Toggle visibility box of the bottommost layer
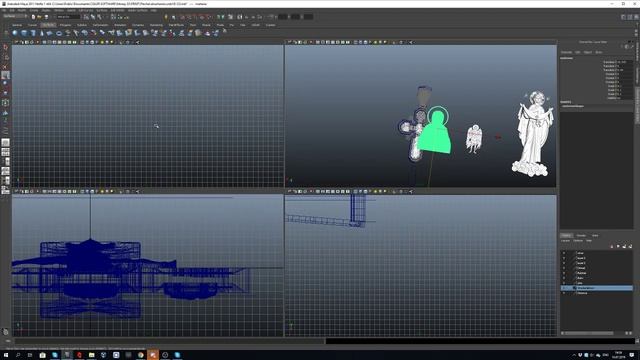This screenshot has width=640, height=360. 564,293
